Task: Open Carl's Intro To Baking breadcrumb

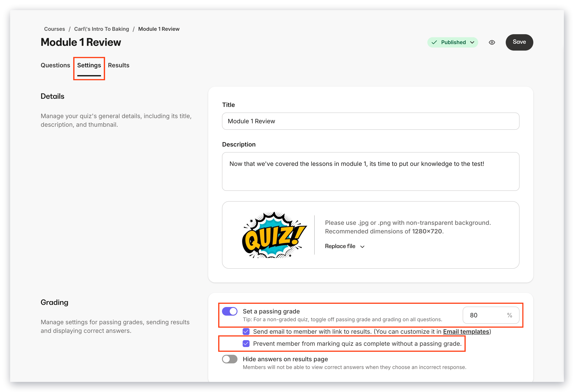Action: (x=101, y=29)
